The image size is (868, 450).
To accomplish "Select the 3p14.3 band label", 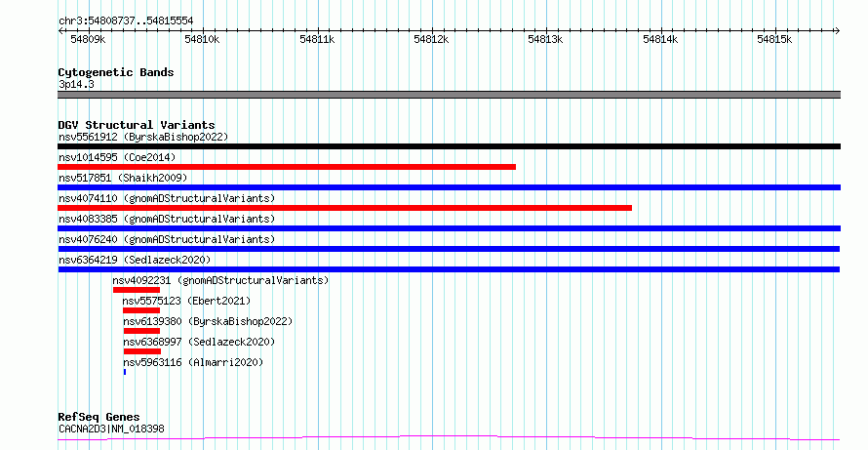I will [x=76, y=84].
